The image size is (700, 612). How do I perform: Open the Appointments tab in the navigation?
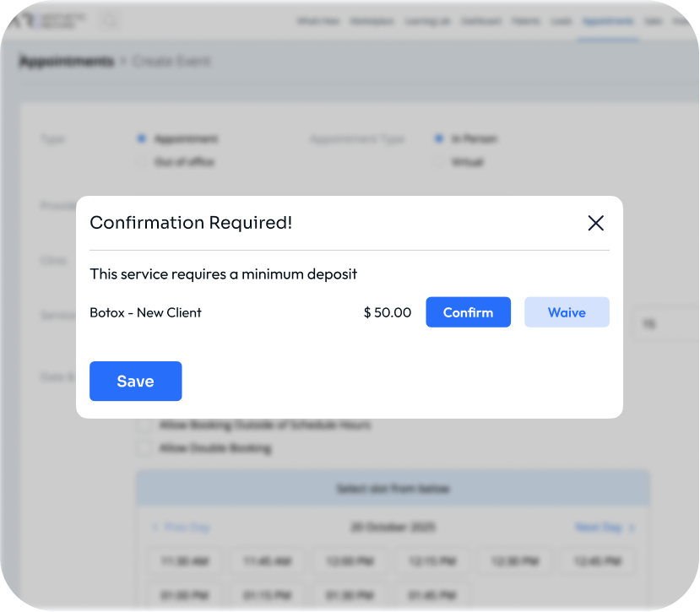(607, 21)
